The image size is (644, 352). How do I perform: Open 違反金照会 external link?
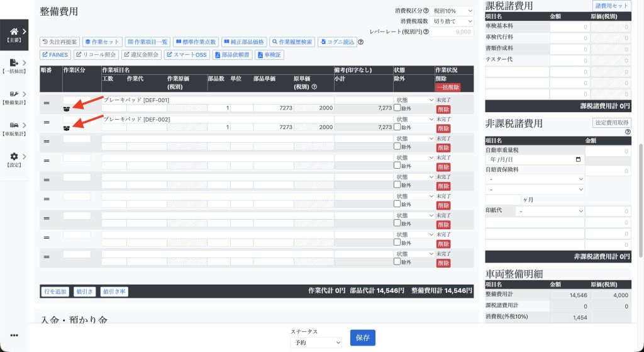[142, 55]
